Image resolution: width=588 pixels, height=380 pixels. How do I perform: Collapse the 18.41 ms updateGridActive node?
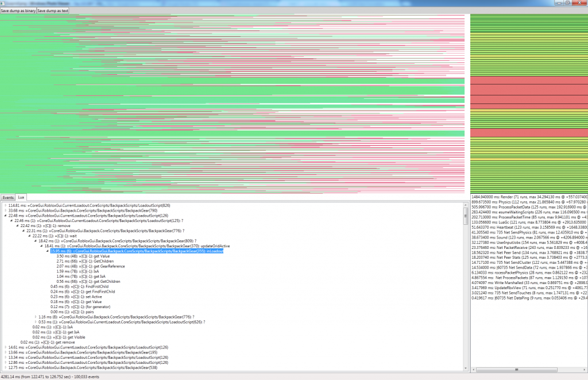point(41,246)
